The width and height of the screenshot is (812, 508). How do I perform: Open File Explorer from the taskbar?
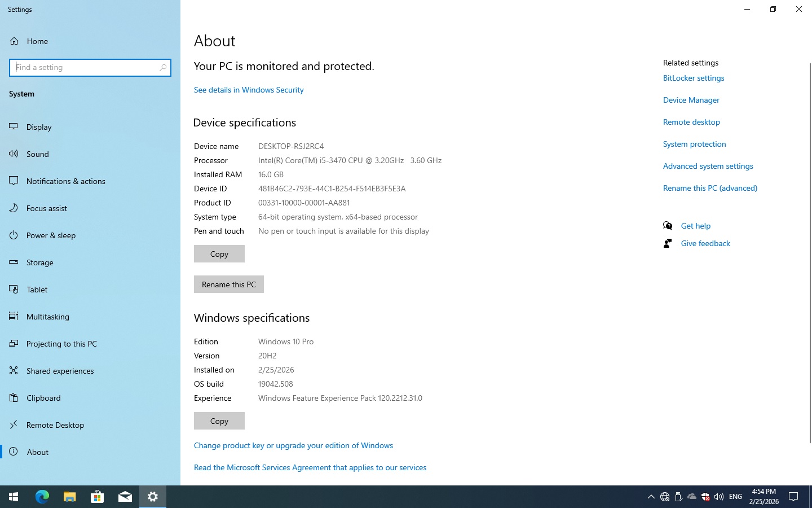tap(69, 497)
